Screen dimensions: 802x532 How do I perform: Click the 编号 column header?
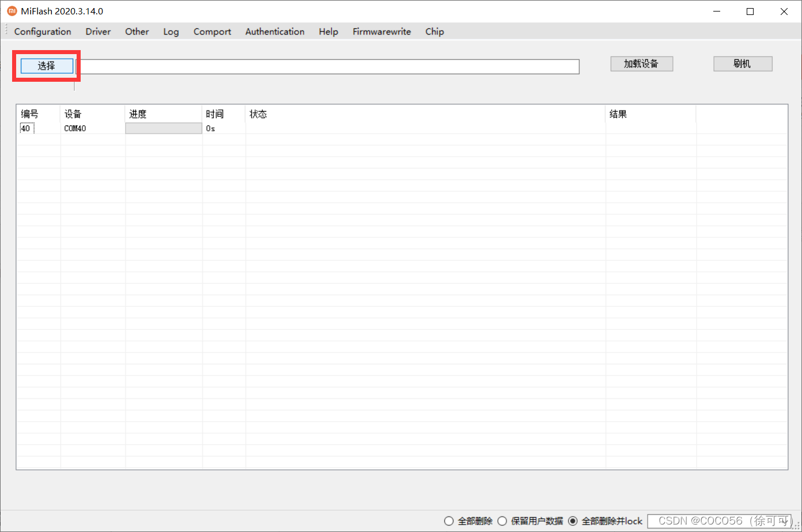pyautogui.click(x=38, y=114)
